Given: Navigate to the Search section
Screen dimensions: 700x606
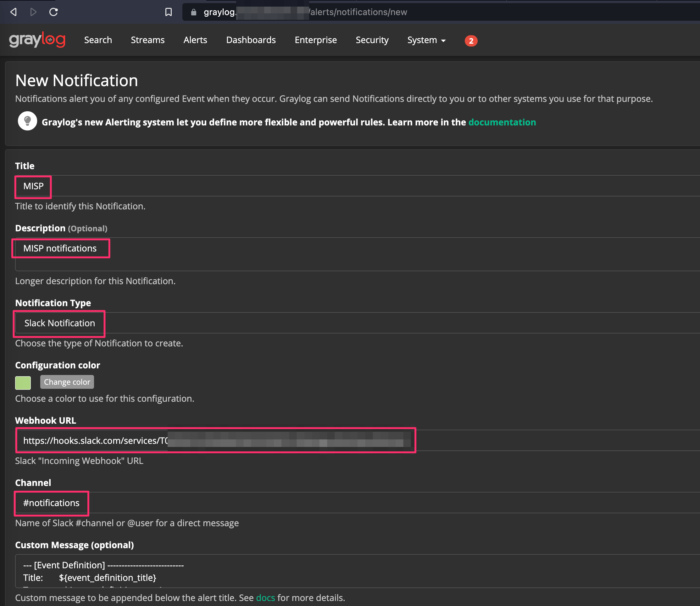Looking at the screenshot, I should pyautogui.click(x=98, y=40).
